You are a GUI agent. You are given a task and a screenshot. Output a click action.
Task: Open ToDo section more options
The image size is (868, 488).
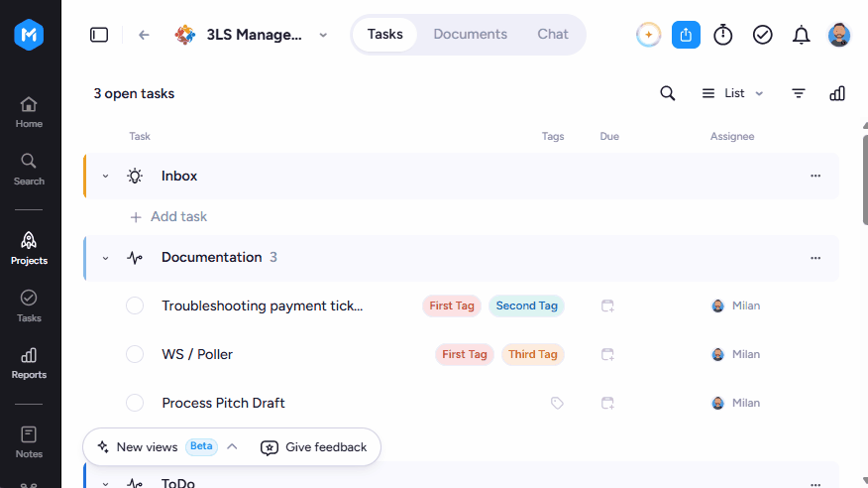pos(815,484)
